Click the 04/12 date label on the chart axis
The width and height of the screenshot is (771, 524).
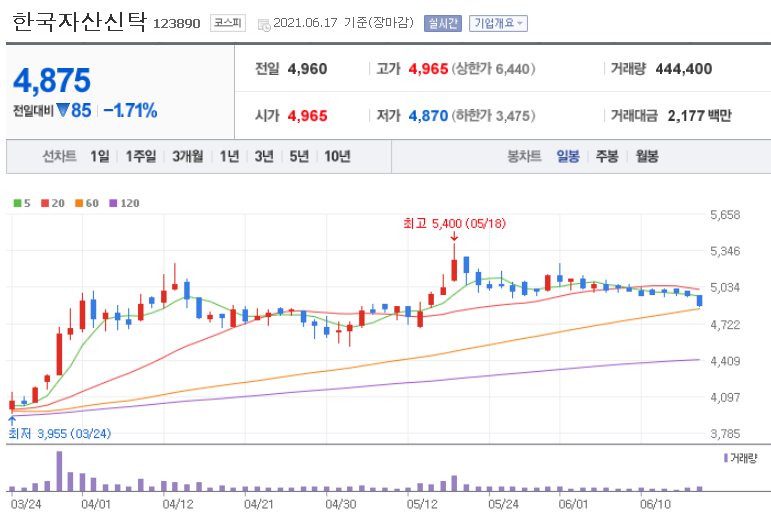click(178, 504)
